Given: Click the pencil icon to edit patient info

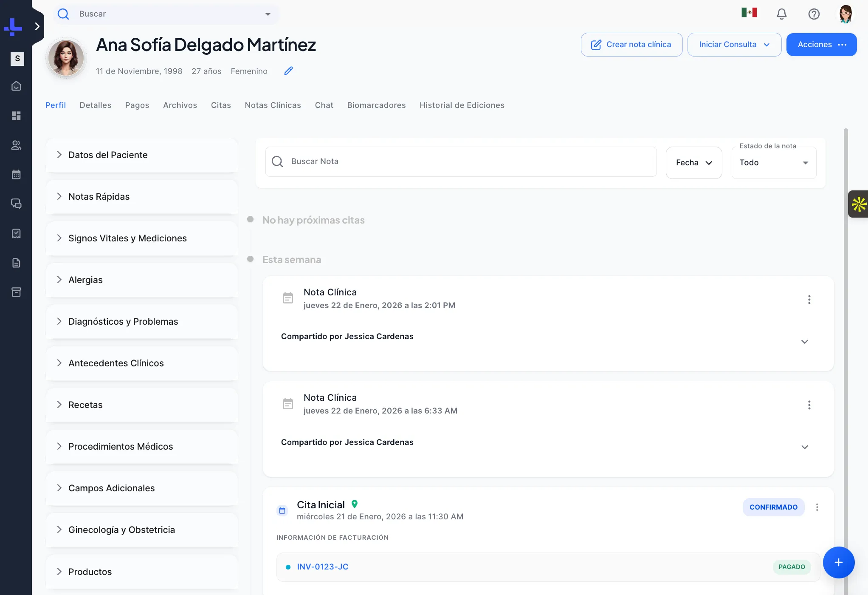Looking at the screenshot, I should [288, 71].
